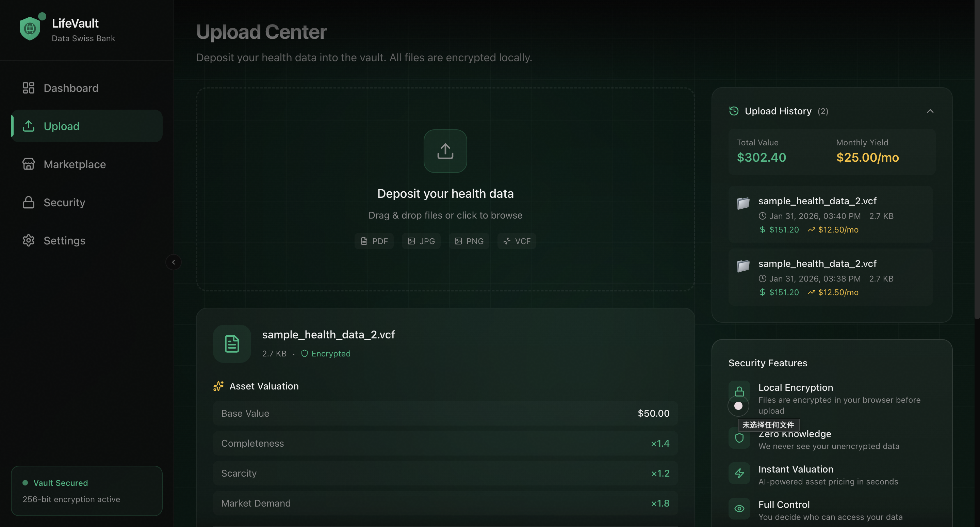
Task: Open the 03:38 PM upload history entry
Action: [x=831, y=277]
